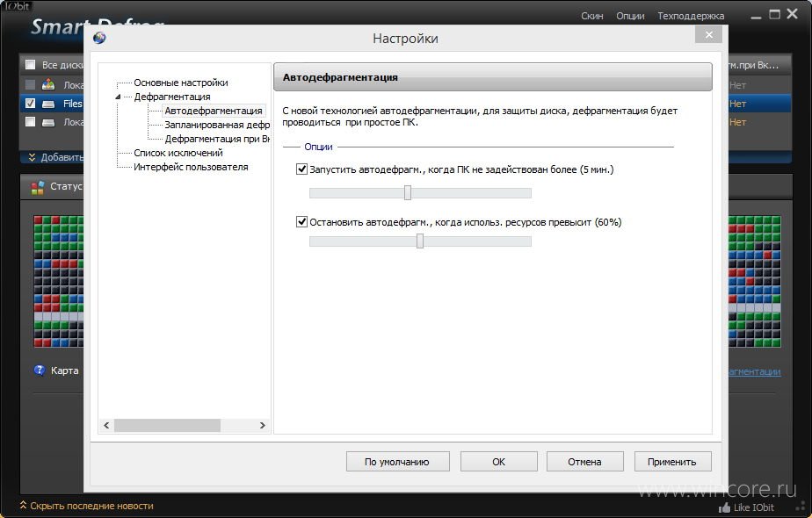Open Интерфейс пользователя settings
Viewport: 812px width, 518px height.
[191, 167]
